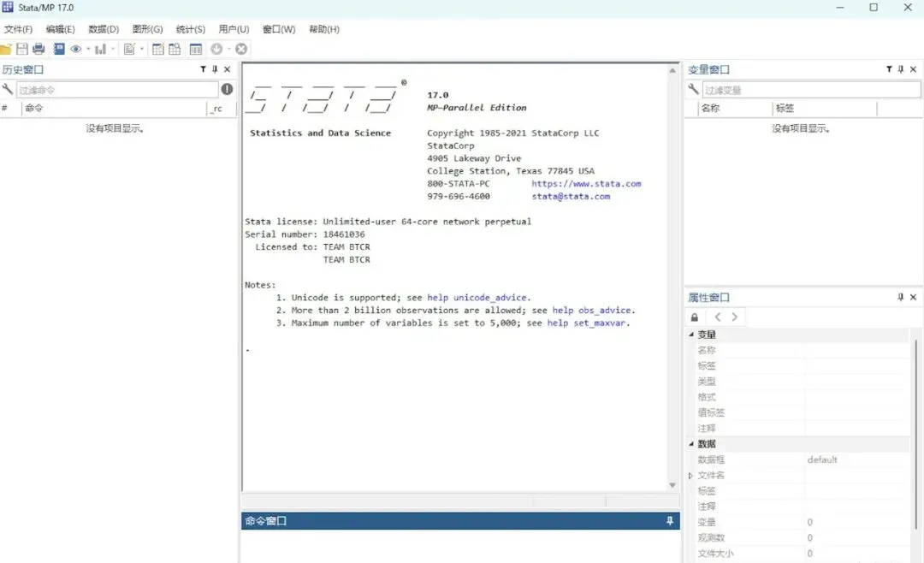924x563 pixels.
Task: Click the Results scrollbar up arrow
Action: click(x=672, y=71)
